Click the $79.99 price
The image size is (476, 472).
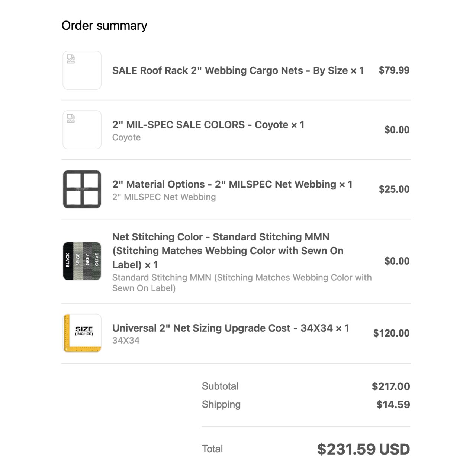(x=394, y=70)
